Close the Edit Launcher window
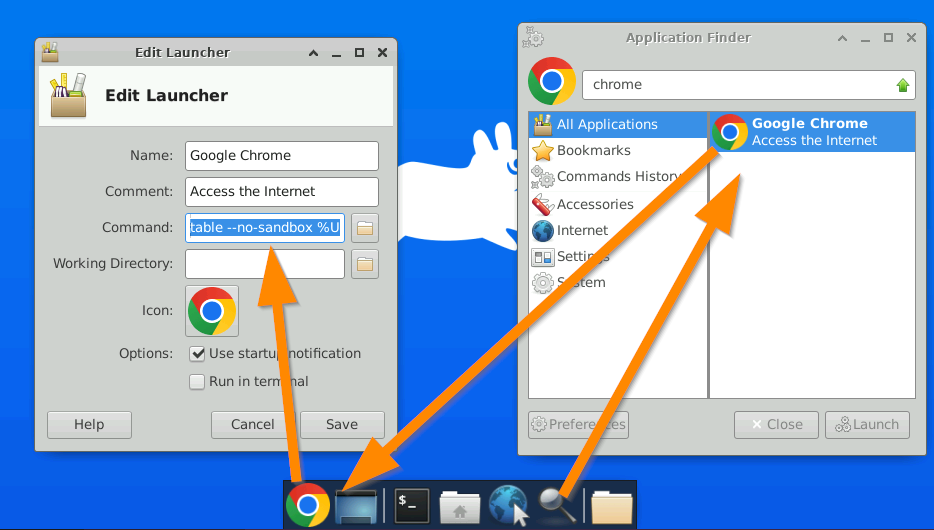The image size is (934, 530). point(382,53)
